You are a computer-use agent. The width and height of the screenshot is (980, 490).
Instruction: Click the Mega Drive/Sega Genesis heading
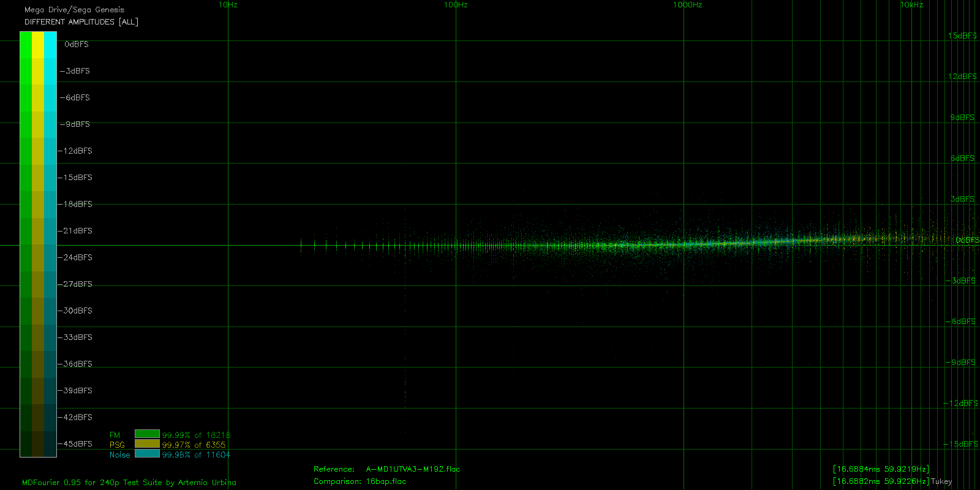[x=74, y=10]
